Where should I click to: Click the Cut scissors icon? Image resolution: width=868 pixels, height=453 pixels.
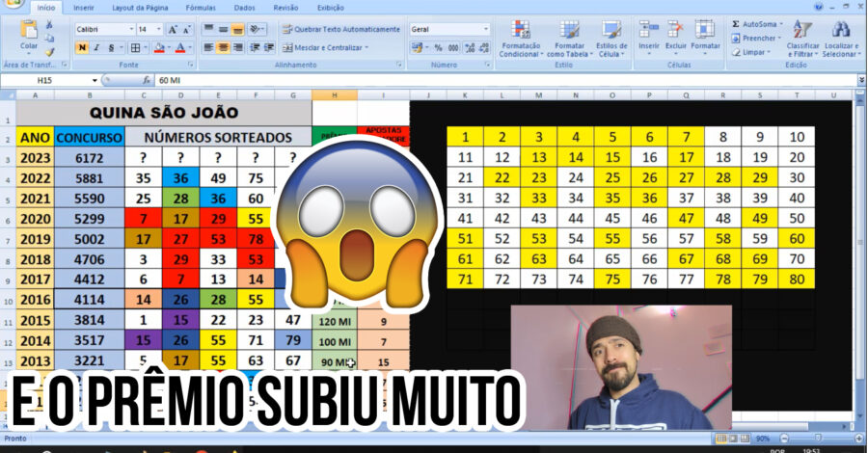pyautogui.click(x=49, y=25)
